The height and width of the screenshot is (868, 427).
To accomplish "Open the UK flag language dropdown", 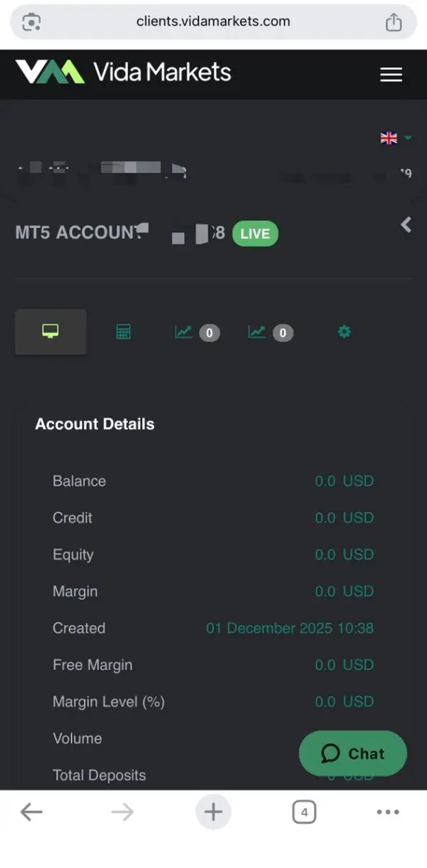I will click(x=396, y=138).
